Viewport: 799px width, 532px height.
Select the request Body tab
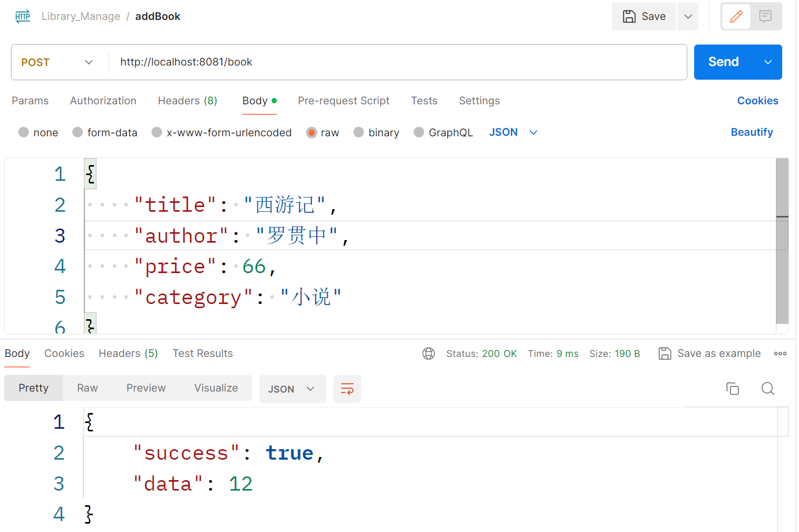pyautogui.click(x=259, y=101)
